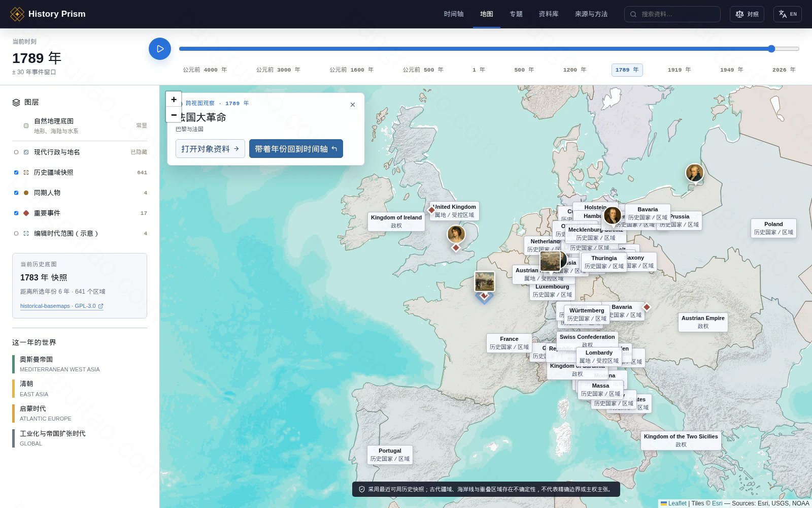Open the portrait marker north of Poland

click(695, 173)
